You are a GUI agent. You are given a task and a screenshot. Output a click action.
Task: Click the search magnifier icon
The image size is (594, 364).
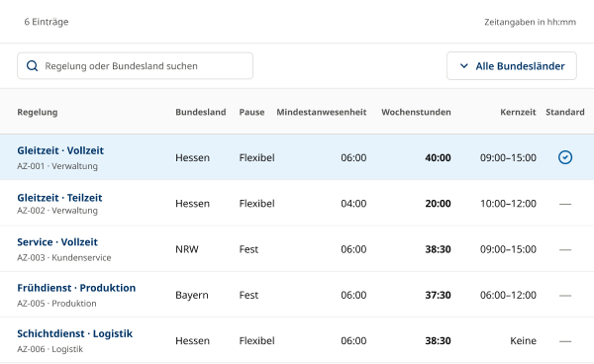[x=33, y=66]
